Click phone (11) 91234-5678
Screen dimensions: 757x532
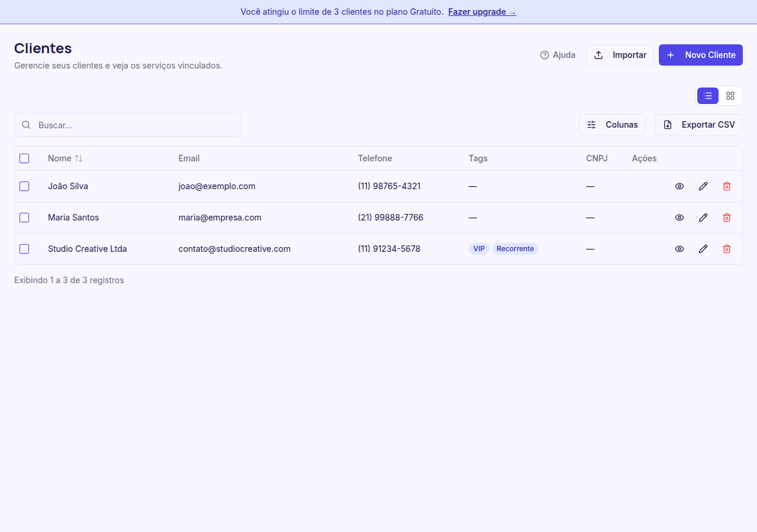pos(389,249)
